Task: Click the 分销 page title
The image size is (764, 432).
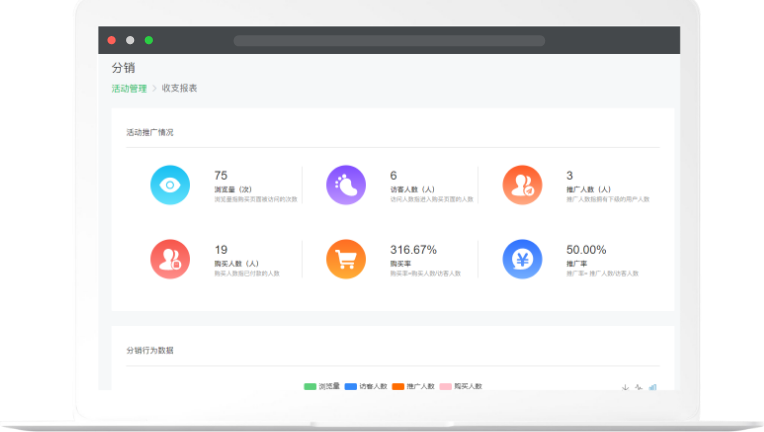Action: 123,68
